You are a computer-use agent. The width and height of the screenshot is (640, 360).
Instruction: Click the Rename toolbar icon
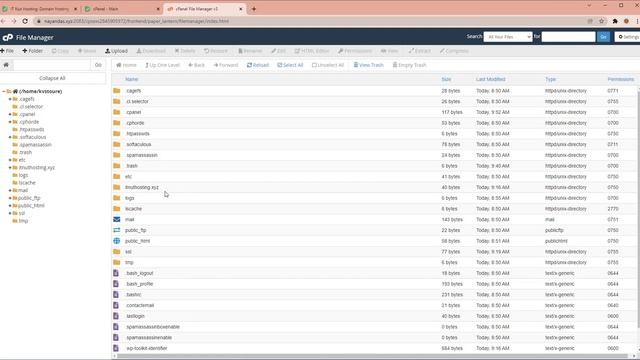pos(250,51)
